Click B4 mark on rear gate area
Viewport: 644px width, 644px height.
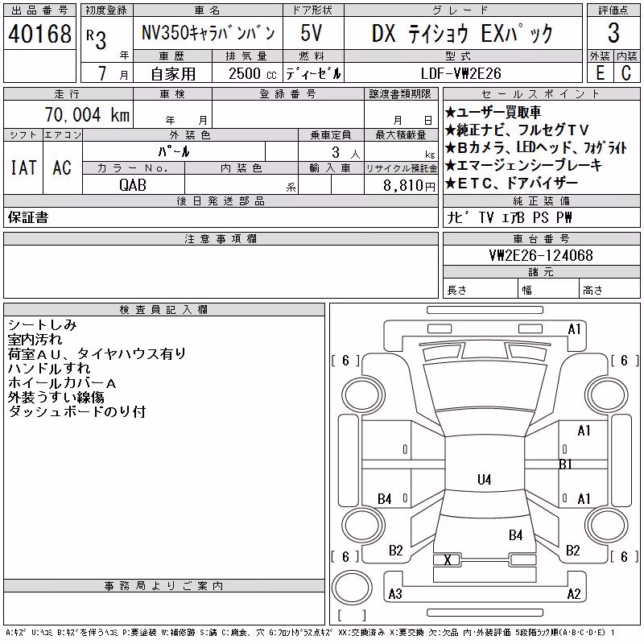(x=515, y=535)
